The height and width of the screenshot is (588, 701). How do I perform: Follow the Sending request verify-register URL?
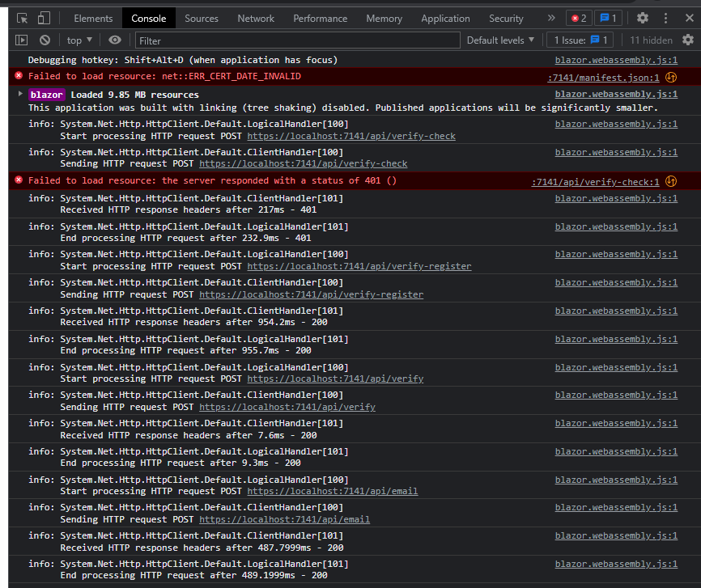click(x=311, y=294)
